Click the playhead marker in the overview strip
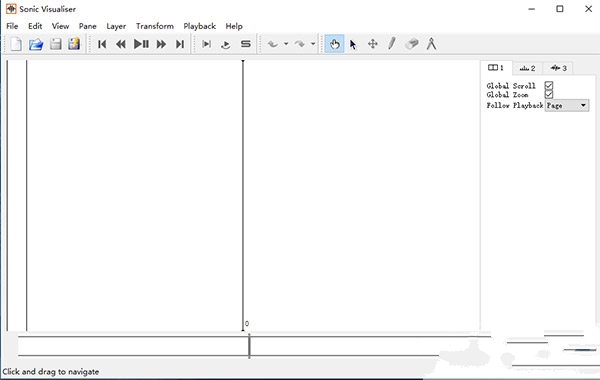 (249, 346)
